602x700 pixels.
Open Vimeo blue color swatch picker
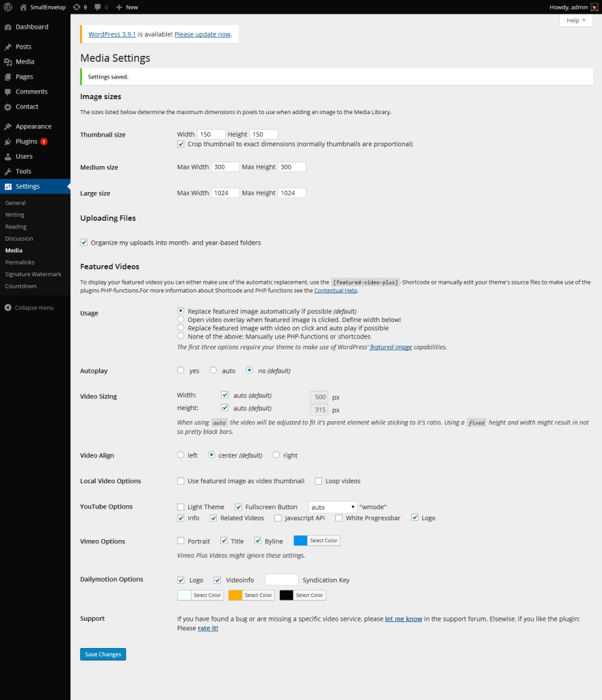point(317,541)
